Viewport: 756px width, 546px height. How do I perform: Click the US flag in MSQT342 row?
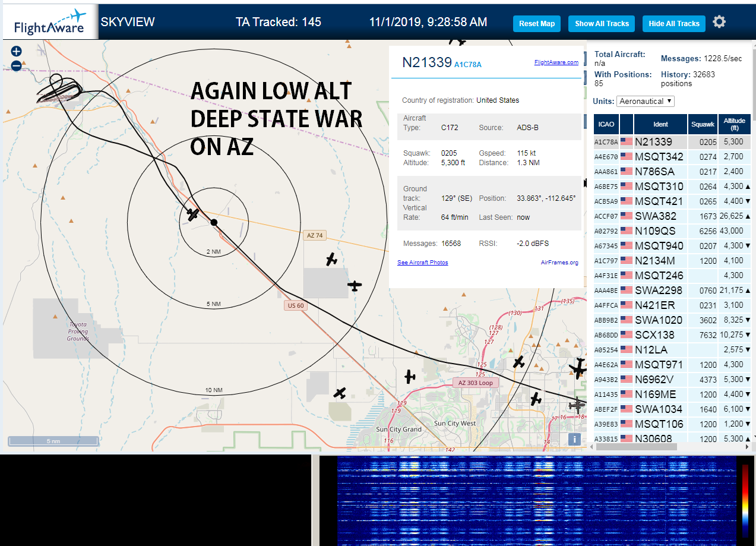626,157
